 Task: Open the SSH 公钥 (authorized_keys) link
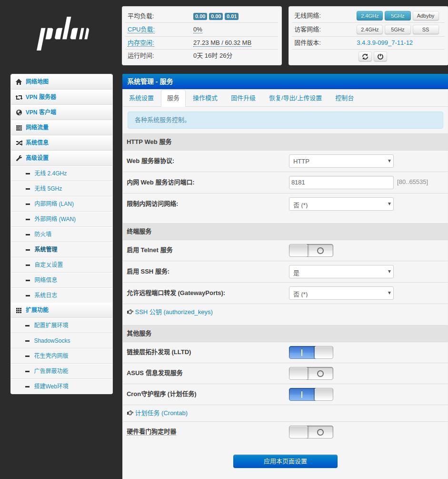pyautogui.click(x=174, y=312)
